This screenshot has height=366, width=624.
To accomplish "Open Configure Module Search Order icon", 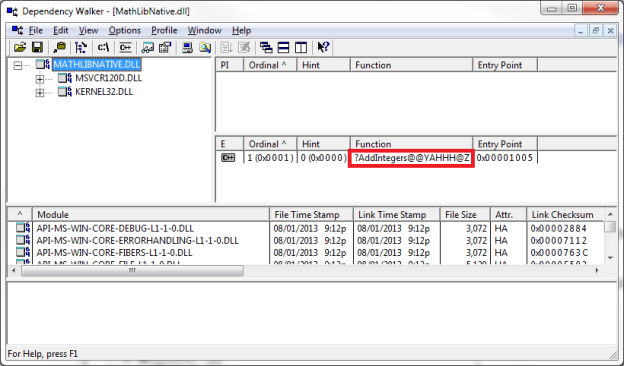I will coord(205,48).
